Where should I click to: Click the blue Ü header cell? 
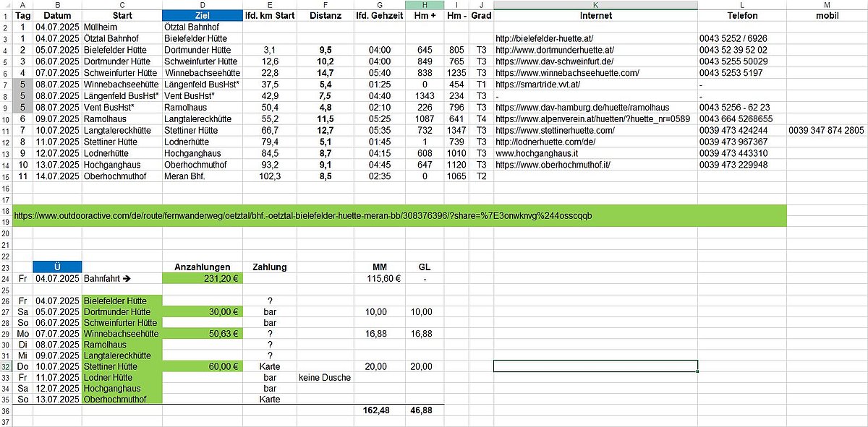click(58, 267)
